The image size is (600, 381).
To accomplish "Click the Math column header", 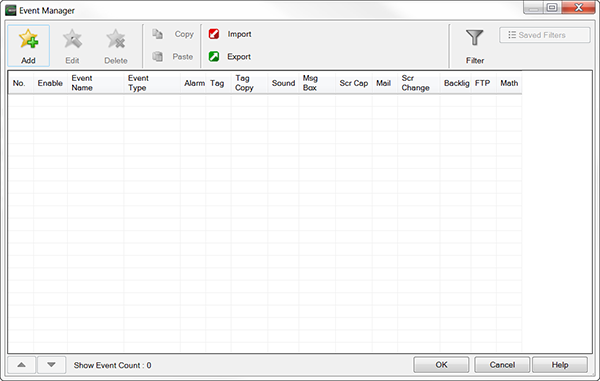I will [509, 83].
